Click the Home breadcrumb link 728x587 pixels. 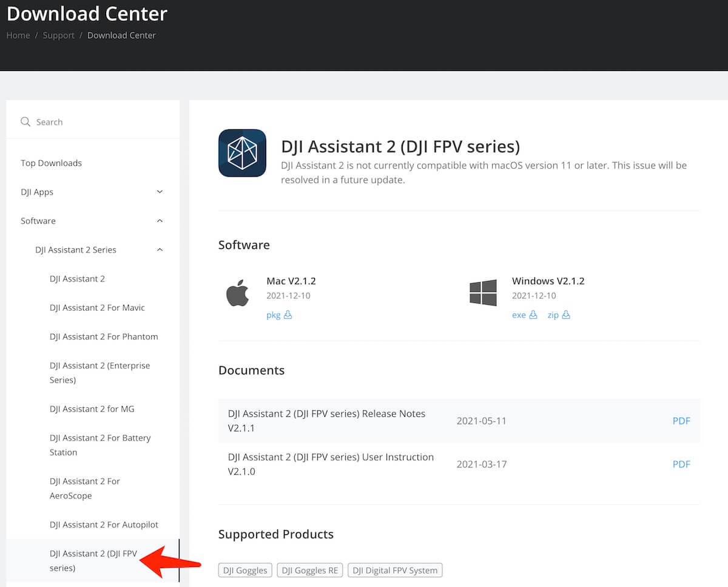click(x=18, y=35)
